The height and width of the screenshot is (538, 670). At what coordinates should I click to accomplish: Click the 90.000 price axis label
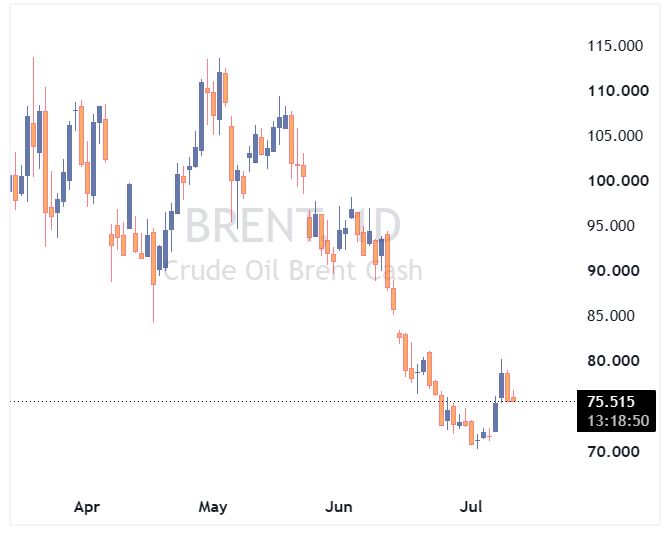613,270
